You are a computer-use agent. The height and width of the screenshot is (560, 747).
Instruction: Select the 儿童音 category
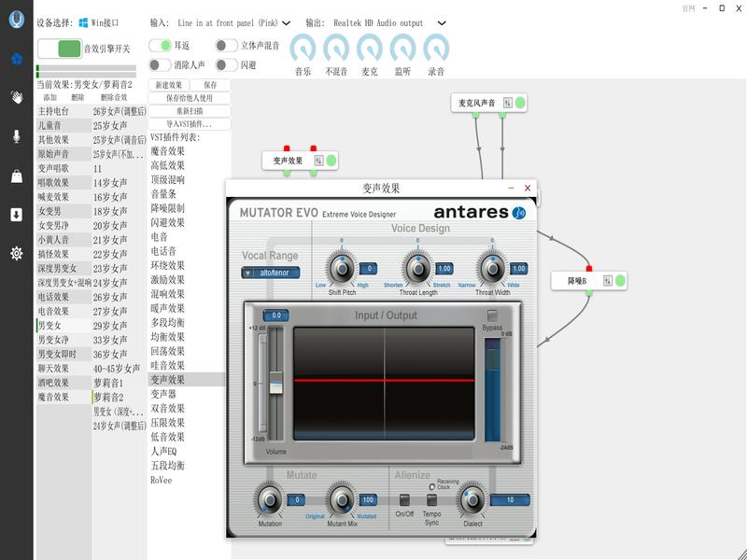[63, 126]
